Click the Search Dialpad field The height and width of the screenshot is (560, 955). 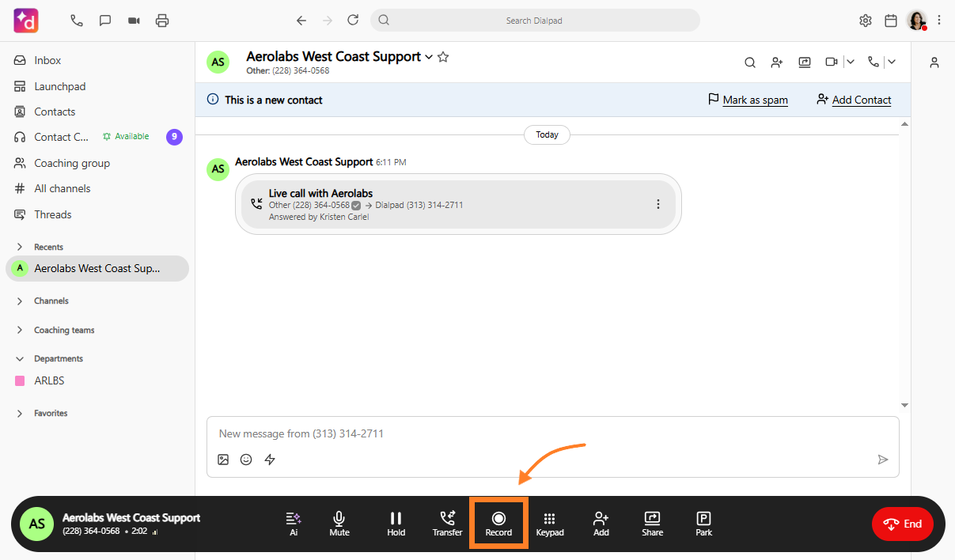click(x=535, y=21)
